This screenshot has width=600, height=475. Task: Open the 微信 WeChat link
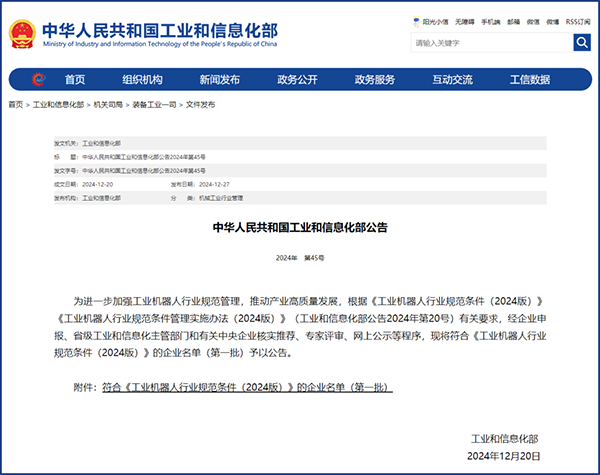coord(533,20)
